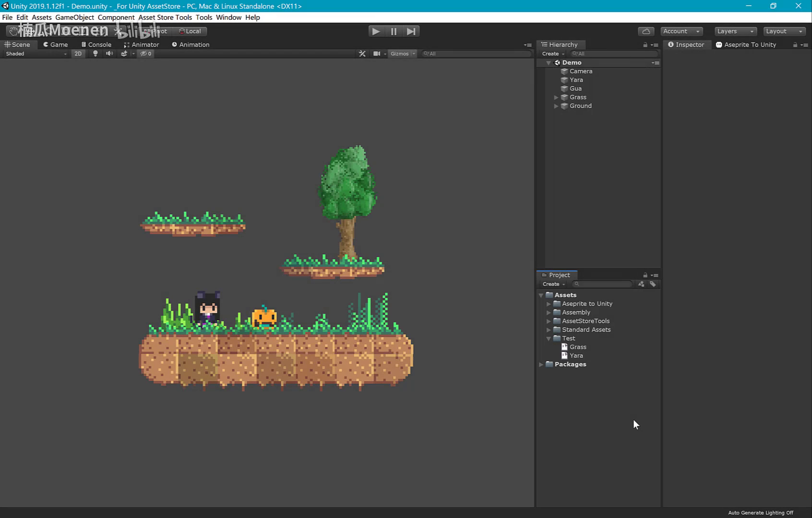Click the Step frame button
Viewport: 812px width, 518px height.
coord(411,31)
